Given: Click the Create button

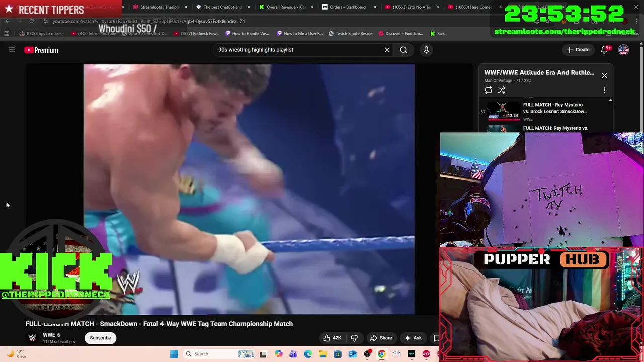Looking at the screenshot, I should (578, 50).
